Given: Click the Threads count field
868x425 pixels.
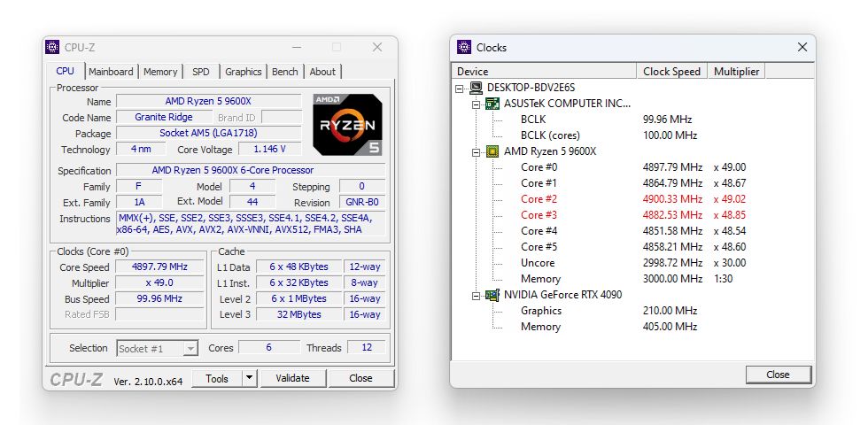Looking at the screenshot, I should coord(367,347).
